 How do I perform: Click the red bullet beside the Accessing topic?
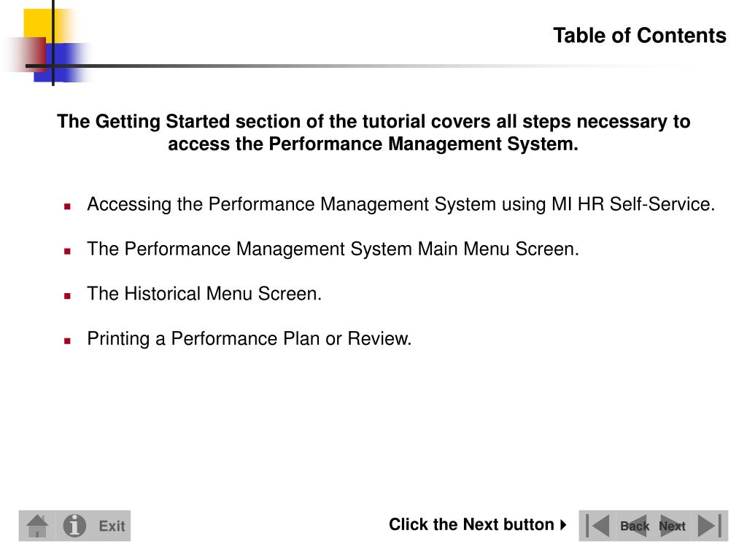click(x=67, y=206)
